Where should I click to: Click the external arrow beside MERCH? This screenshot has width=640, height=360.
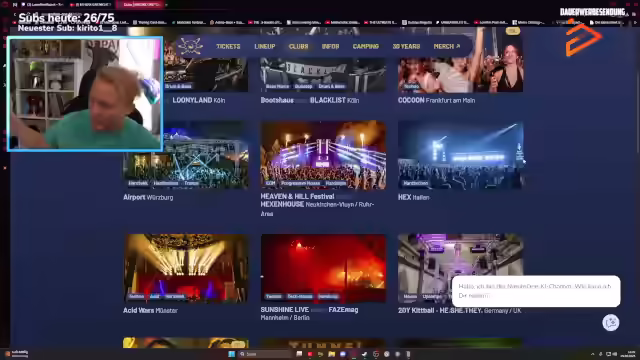458,47
